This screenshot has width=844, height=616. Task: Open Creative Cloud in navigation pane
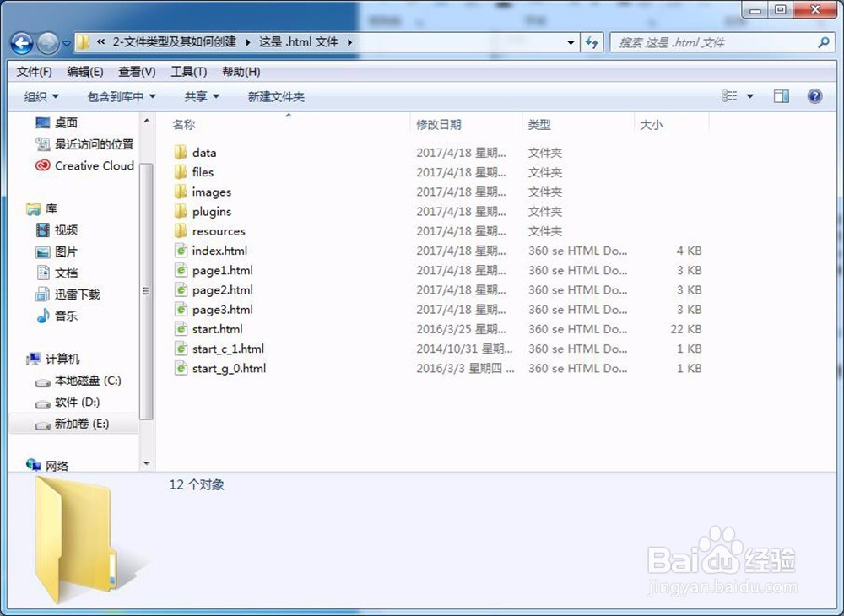84,165
